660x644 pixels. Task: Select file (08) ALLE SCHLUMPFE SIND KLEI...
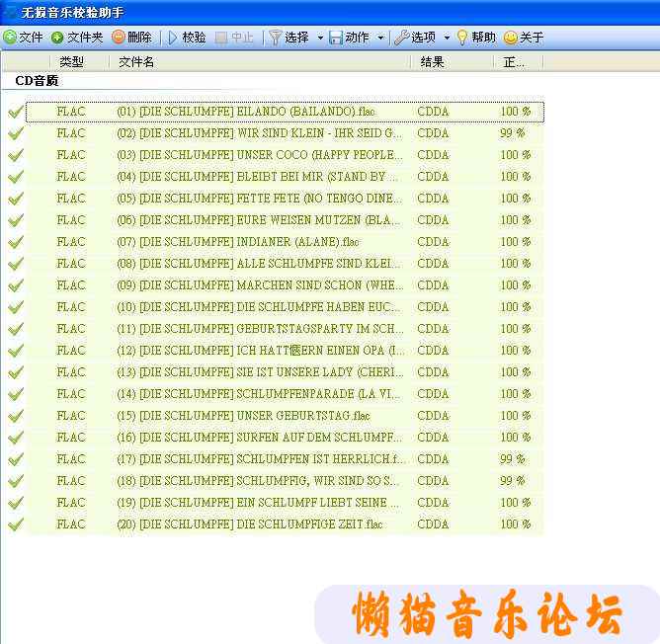259,264
